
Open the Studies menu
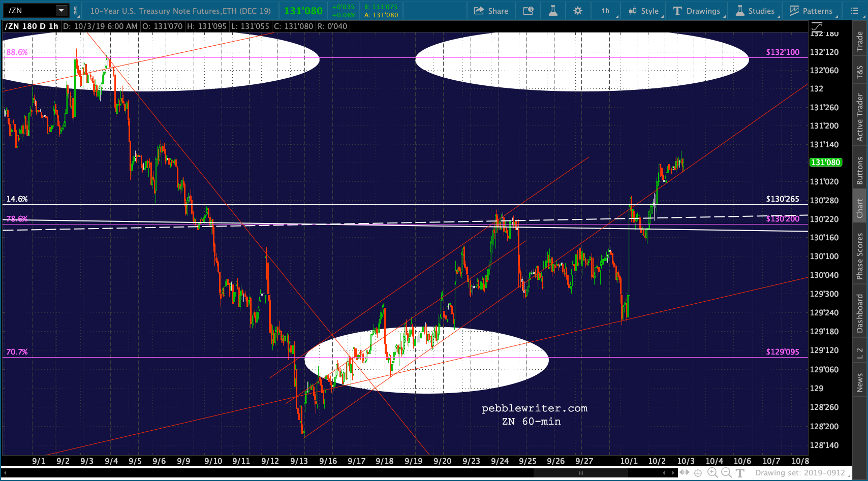756,11
